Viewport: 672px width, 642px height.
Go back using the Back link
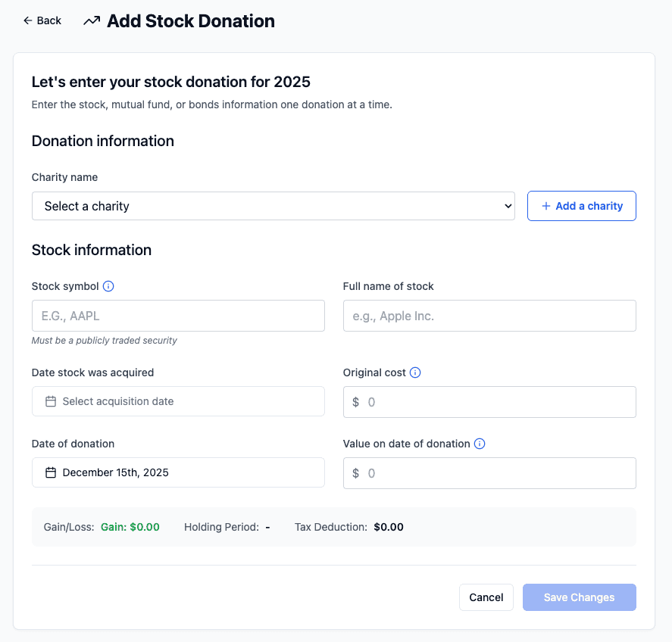(x=42, y=21)
